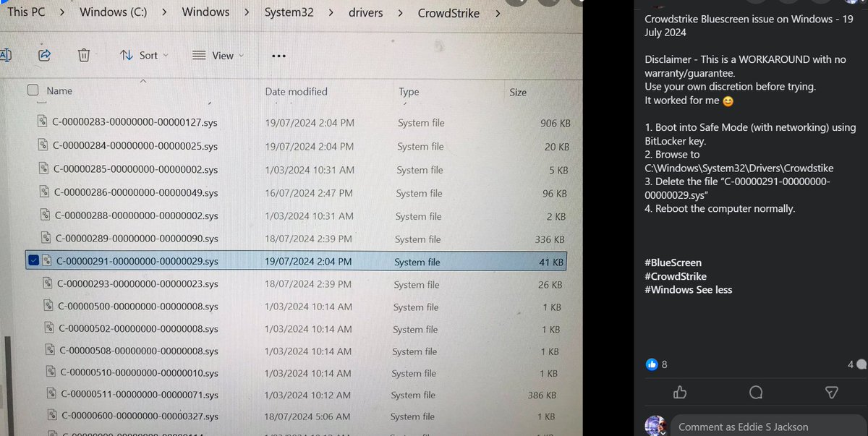Expand chevron after drivers breadcrumb
This screenshot has height=436, width=868.
[401, 12]
